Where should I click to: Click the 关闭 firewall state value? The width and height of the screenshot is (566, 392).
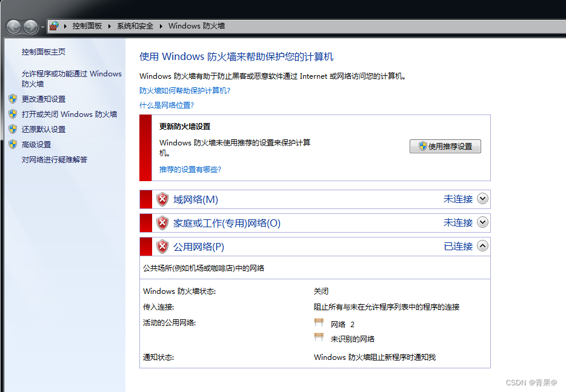[x=321, y=291]
